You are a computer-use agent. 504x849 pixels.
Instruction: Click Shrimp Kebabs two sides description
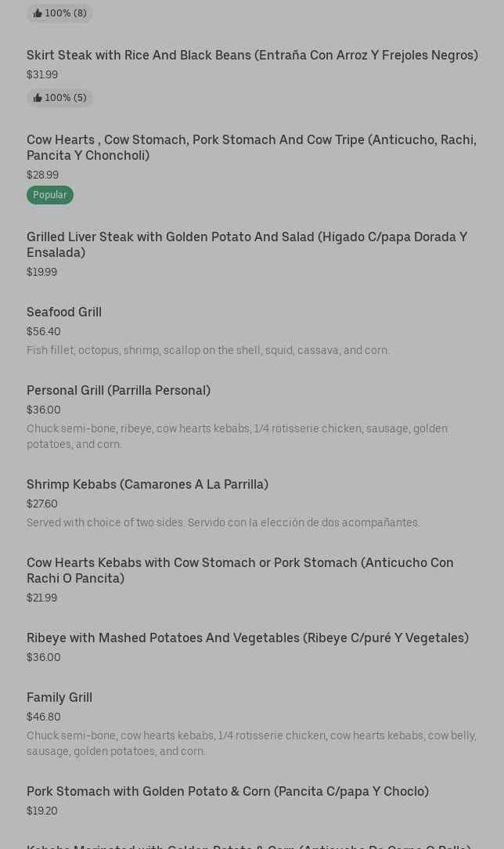223,522
